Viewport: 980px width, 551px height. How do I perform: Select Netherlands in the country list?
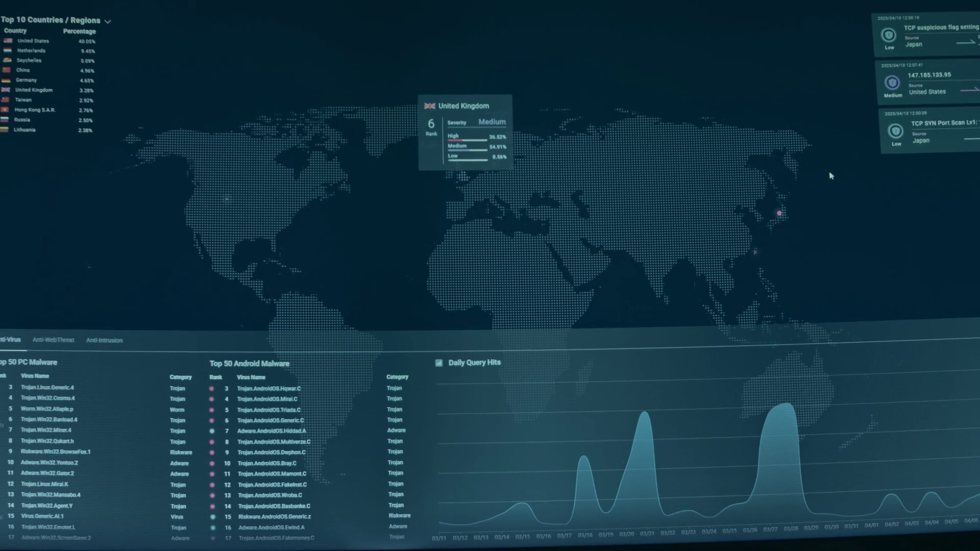(x=31, y=51)
